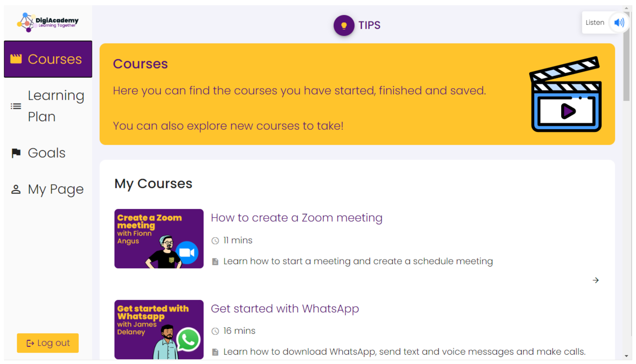The height and width of the screenshot is (364, 636).
Task: Click the My Page person icon
Action: (16, 189)
